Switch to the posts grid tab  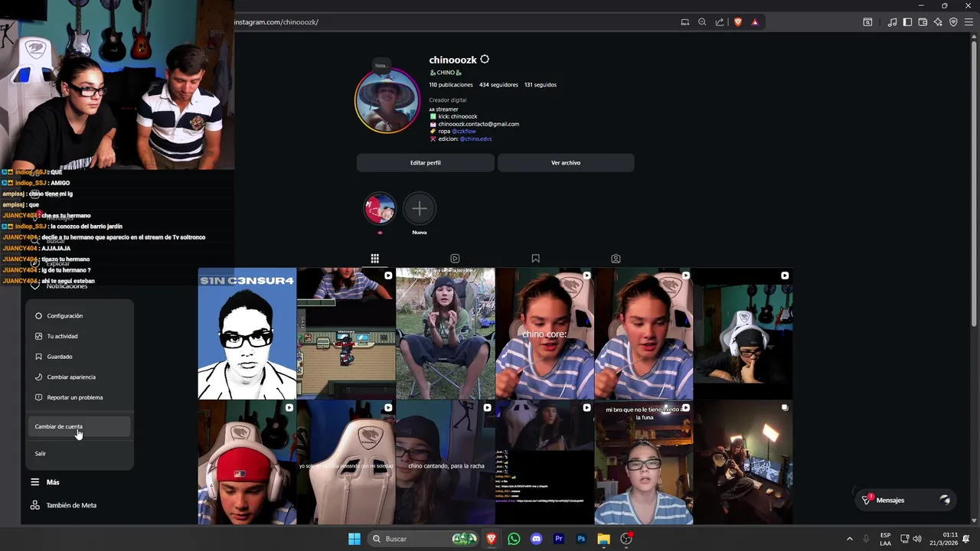pos(374,259)
